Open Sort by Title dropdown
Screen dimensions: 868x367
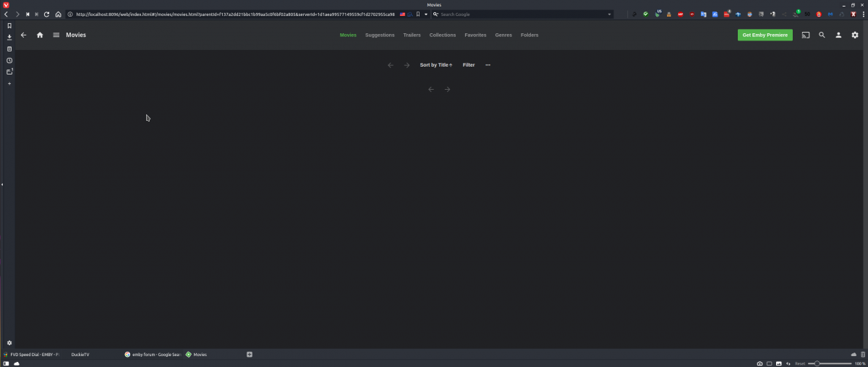point(436,65)
